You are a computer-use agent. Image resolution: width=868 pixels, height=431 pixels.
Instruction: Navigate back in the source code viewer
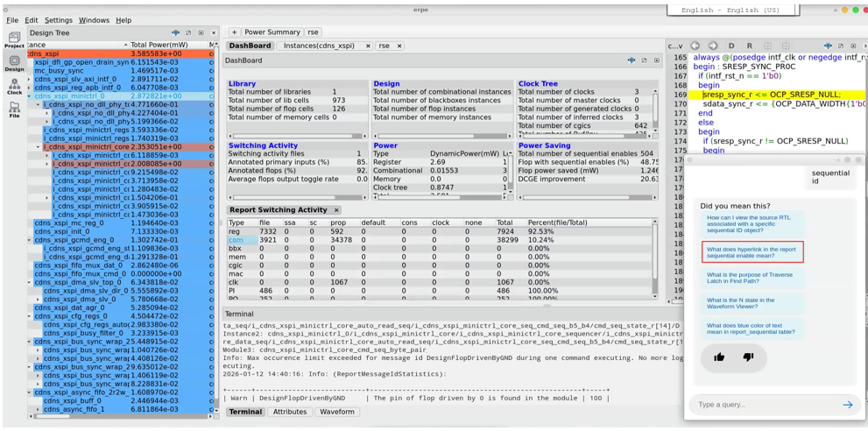tap(695, 46)
